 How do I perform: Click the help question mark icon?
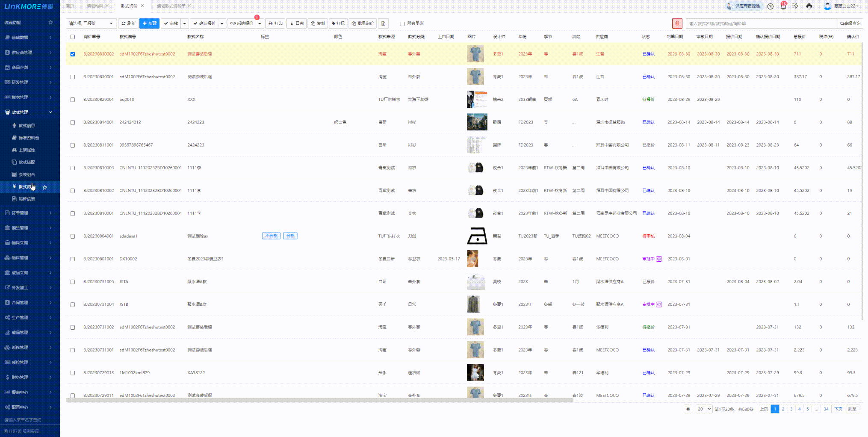coord(770,6)
